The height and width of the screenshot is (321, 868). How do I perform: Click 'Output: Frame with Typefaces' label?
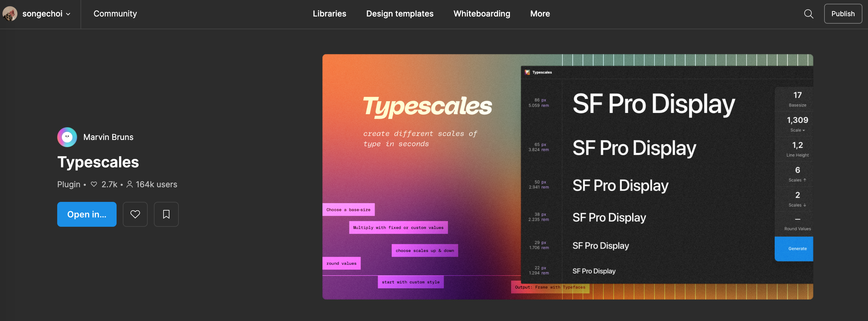550,287
